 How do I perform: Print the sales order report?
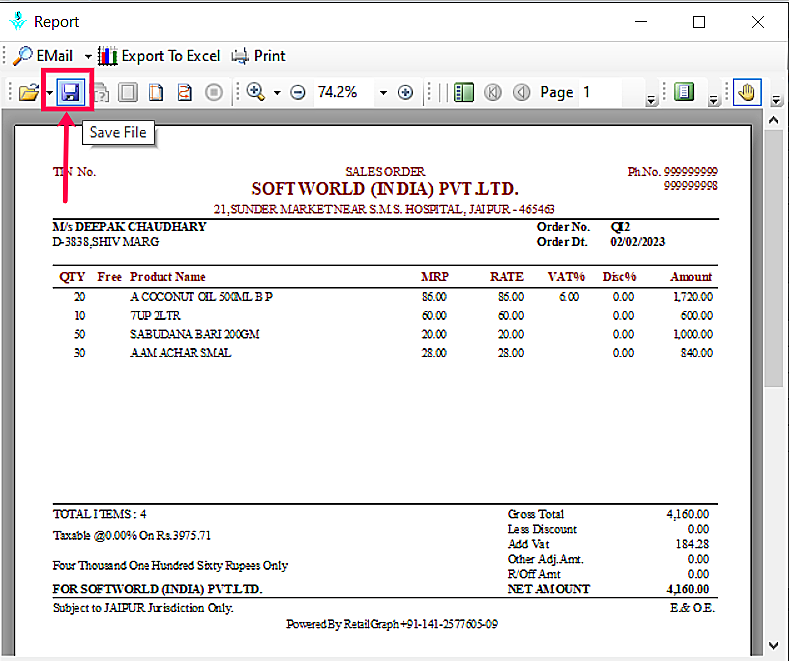[x=259, y=56]
